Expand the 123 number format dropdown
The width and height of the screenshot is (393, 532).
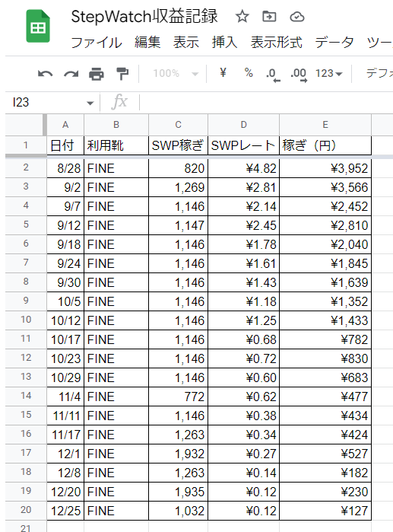point(329,73)
